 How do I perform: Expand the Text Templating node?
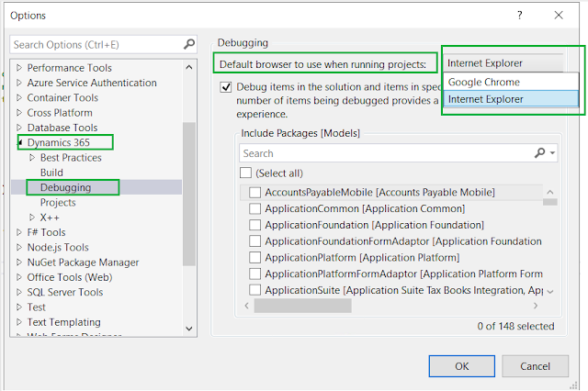(x=19, y=322)
